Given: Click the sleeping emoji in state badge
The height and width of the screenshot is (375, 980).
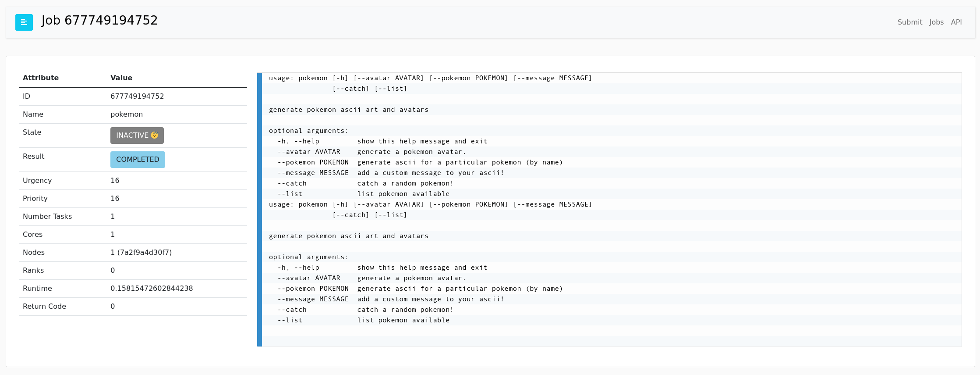Looking at the screenshot, I should 154,135.
